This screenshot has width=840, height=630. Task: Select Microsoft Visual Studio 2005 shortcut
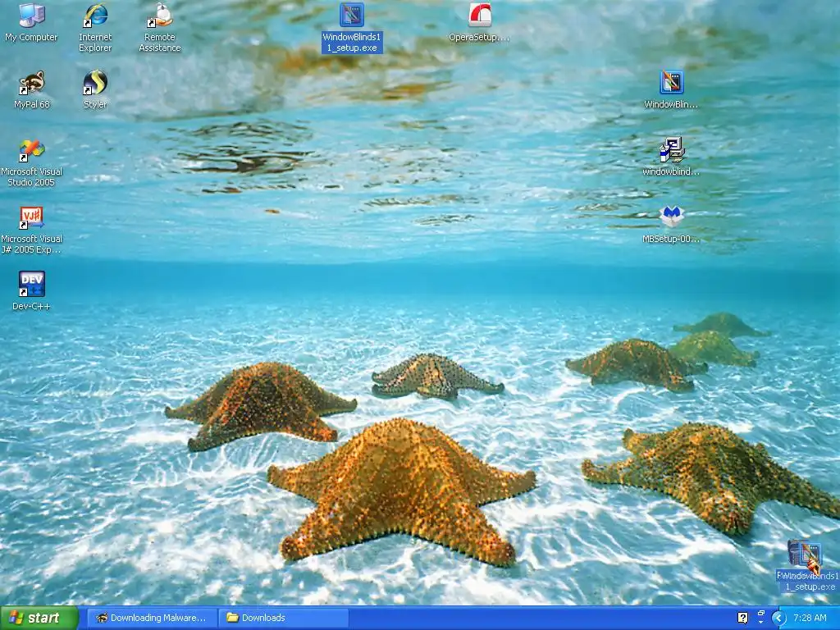32,163
